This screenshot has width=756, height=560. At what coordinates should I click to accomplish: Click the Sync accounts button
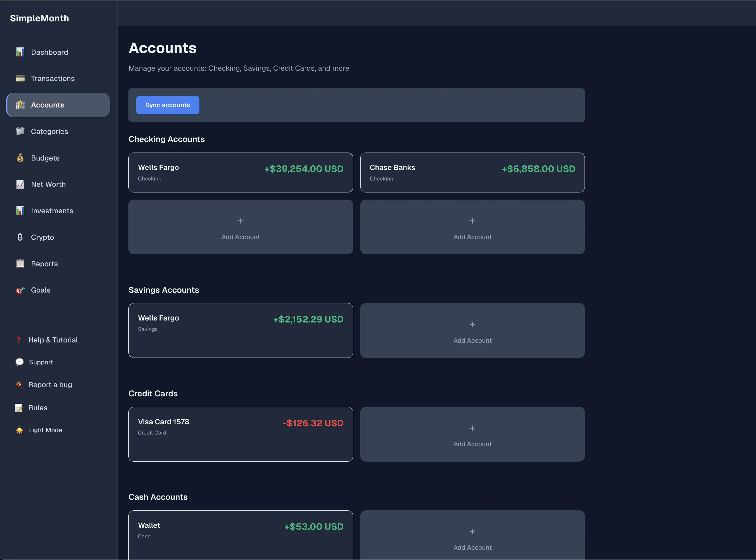click(167, 105)
